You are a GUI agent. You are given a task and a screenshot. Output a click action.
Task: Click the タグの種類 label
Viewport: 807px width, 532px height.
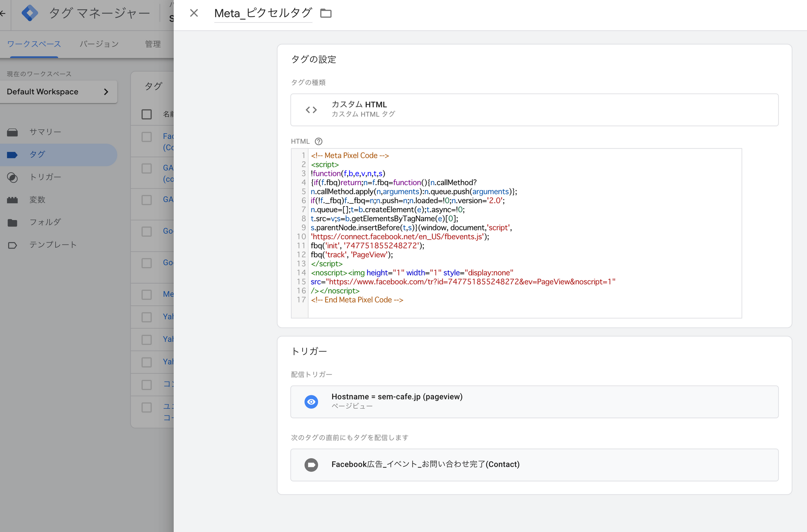click(x=308, y=82)
